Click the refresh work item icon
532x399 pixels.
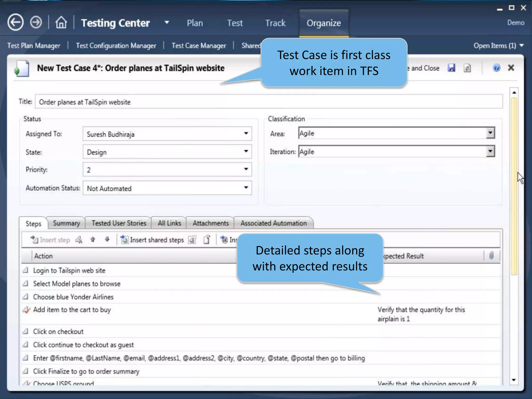click(x=467, y=68)
